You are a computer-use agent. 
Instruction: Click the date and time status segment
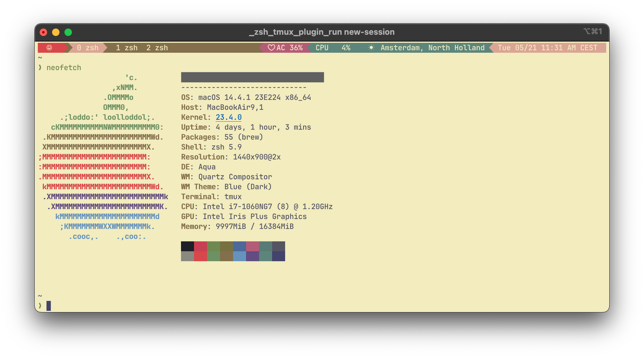tap(547, 48)
